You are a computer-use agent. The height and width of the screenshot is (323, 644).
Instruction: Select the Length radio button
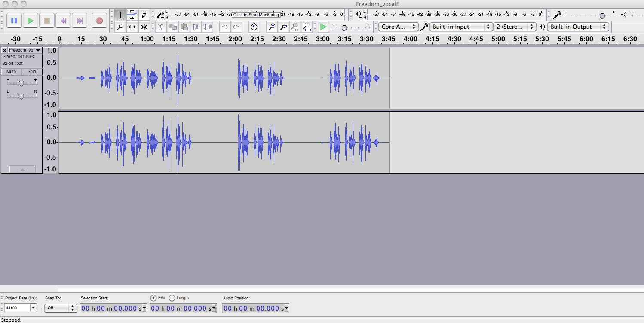[172, 298]
